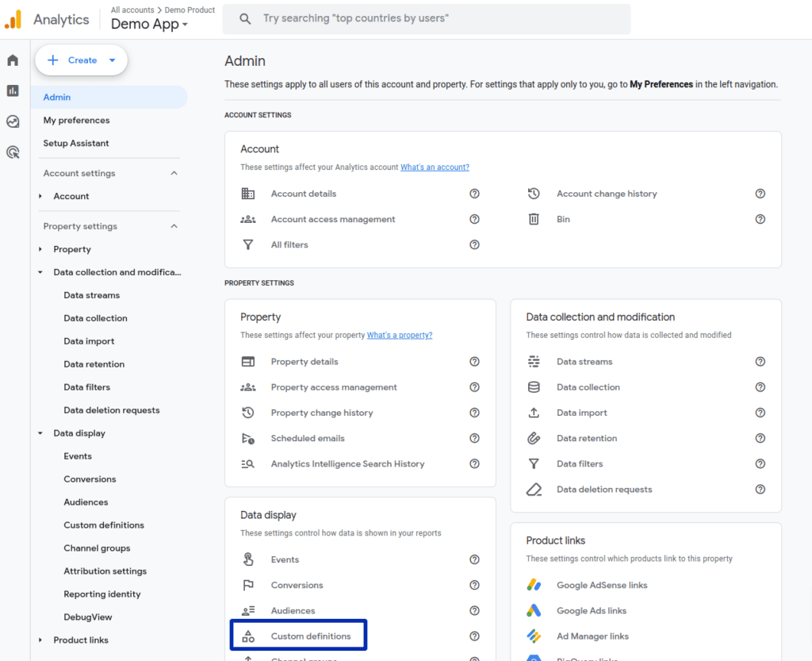The width and height of the screenshot is (812, 661).
Task: Open help for Data collection card row
Action: point(760,387)
